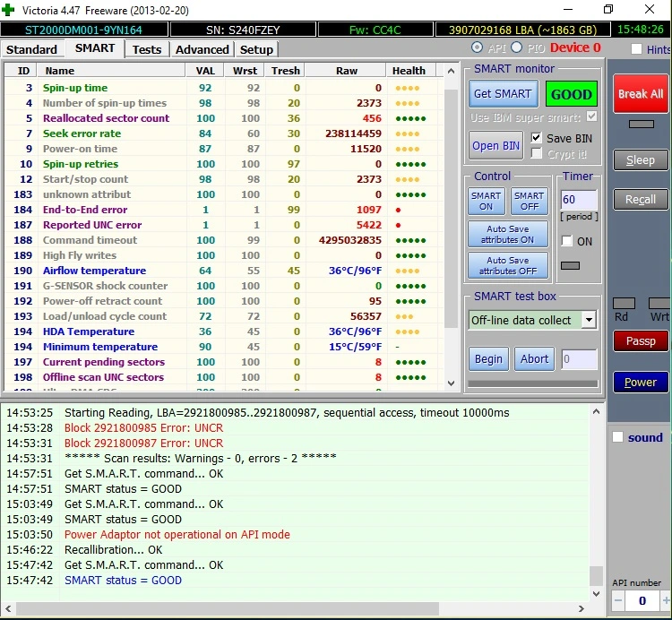
Task: Click log entry Block 2921800985 Error: UNCR
Action: tap(143, 428)
